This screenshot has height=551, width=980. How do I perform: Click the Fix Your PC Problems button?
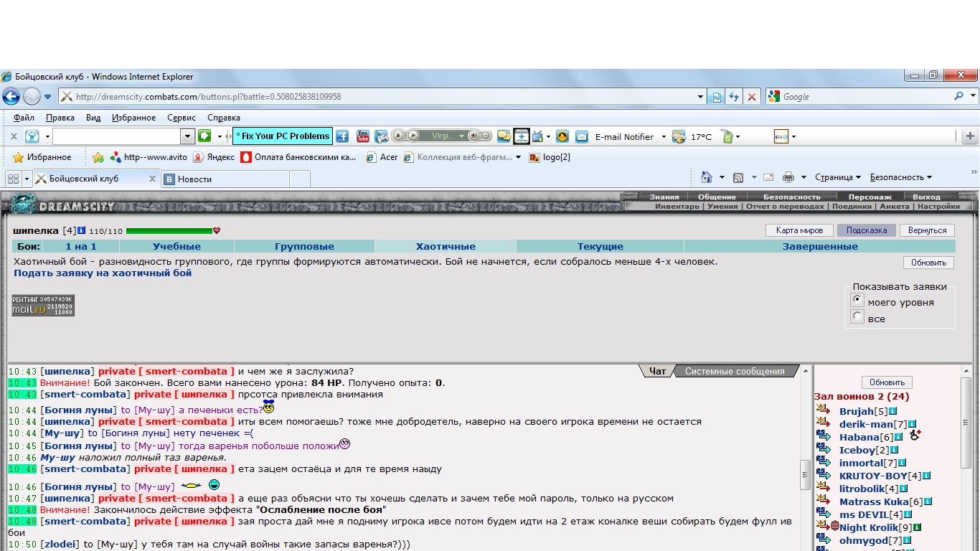coord(282,136)
